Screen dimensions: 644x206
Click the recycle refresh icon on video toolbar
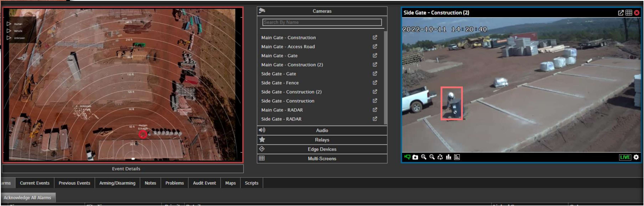click(x=440, y=157)
